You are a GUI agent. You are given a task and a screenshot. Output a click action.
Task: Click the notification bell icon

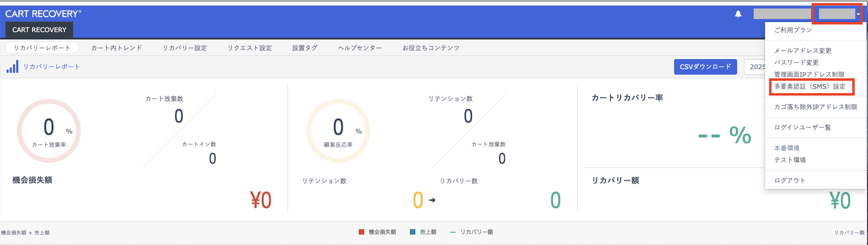(x=738, y=14)
